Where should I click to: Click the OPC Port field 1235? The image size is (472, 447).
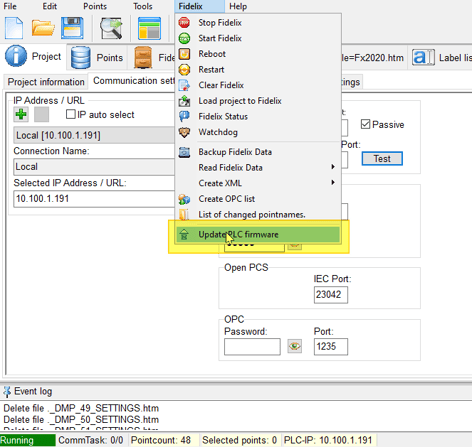(x=331, y=347)
